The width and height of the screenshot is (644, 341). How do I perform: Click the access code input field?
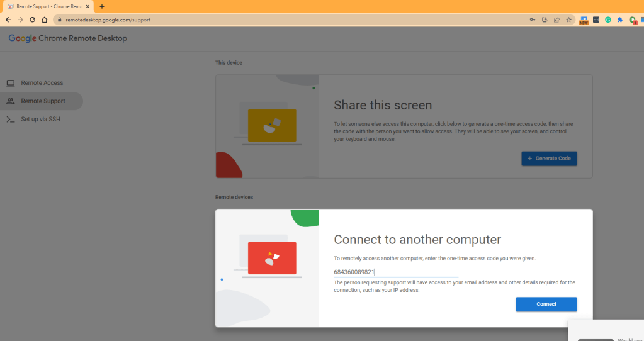pyautogui.click(x=396, y=272)
